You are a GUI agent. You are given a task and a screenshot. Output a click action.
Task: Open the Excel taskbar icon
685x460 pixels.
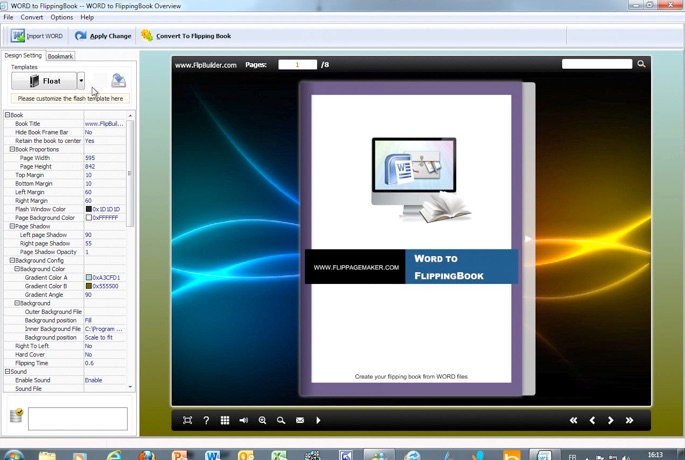click(279, 455)
